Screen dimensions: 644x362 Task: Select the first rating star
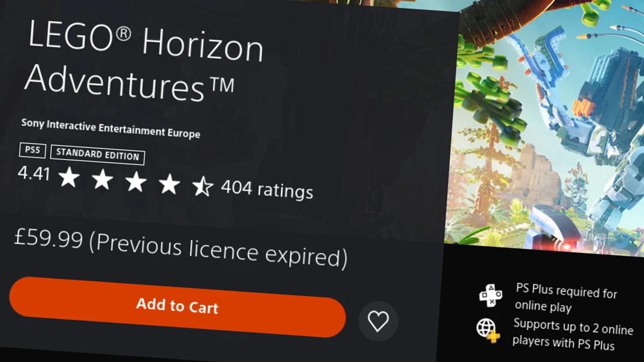[69, 177]
